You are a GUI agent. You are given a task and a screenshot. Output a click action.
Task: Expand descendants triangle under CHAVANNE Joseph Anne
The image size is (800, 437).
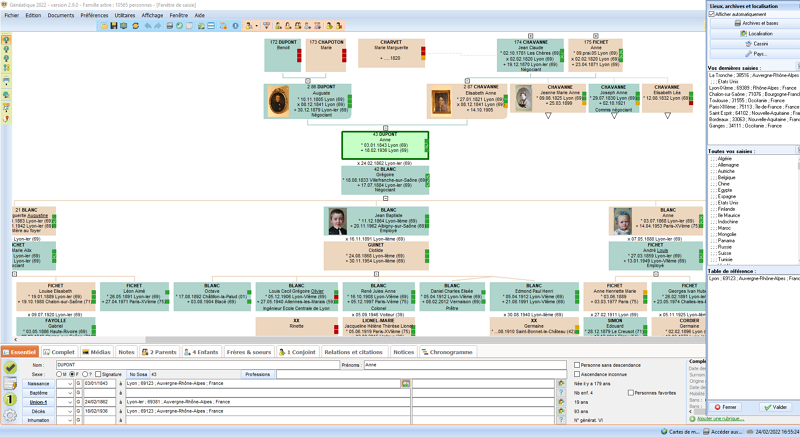pyautogui.click(x=614, y=116)
